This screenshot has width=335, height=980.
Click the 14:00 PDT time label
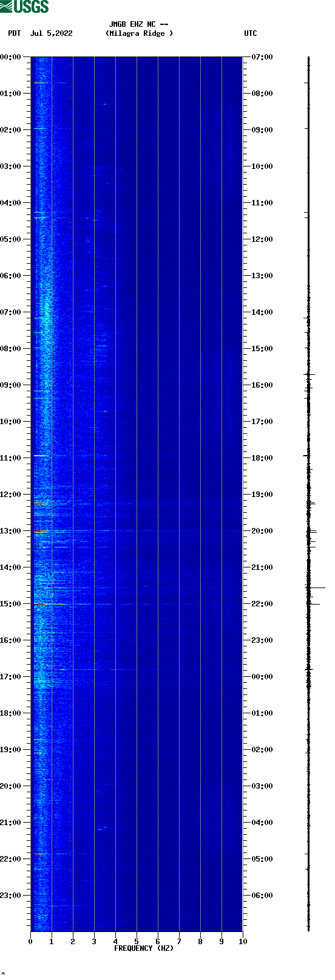[x=11, y=567]
